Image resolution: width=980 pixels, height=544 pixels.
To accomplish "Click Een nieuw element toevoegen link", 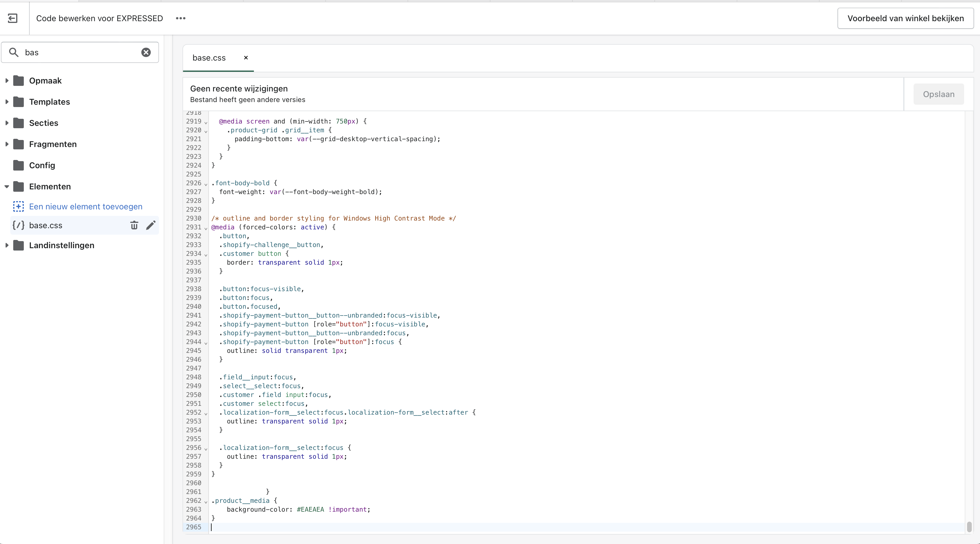I will [x=86, y=206].
